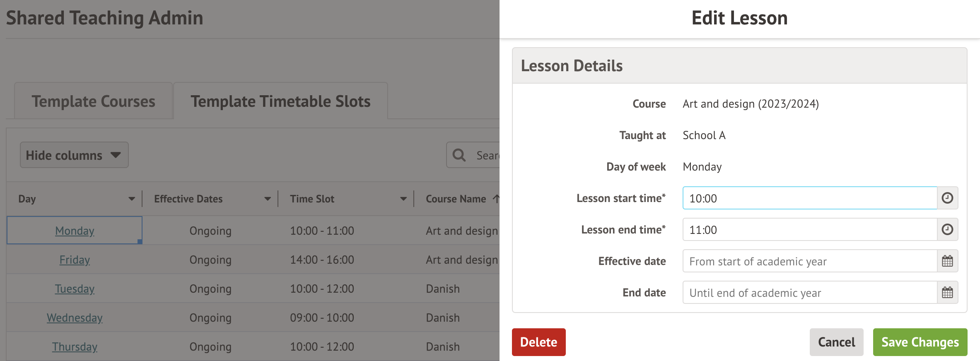Viewport: 980px width, 361px height.
Task: Open the Effective Dates column menu
Action: 268,199
